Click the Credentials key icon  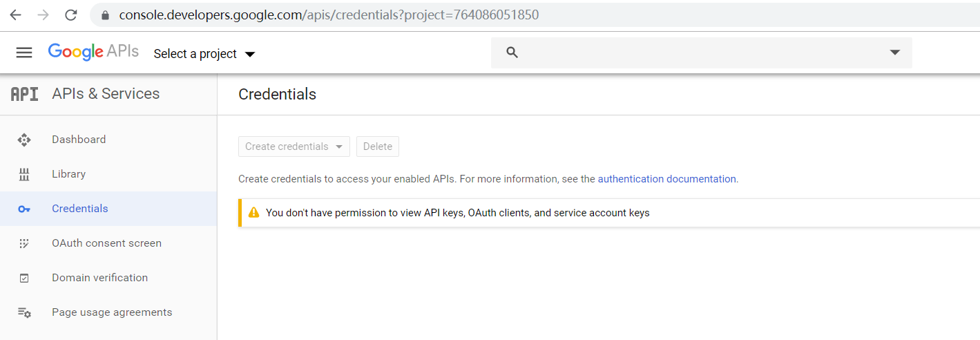pos(24,209)
